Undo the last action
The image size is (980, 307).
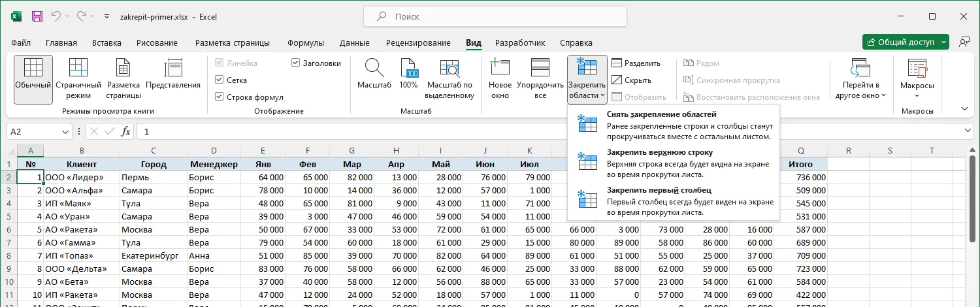[56, 16]
